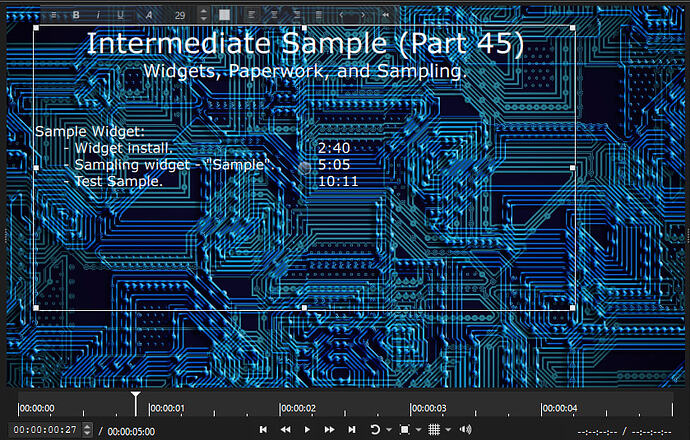The height and width of the screenshot is (440, 690).
Task: Open the grid options dropdown arrow
Action: (x=448, y=430)
